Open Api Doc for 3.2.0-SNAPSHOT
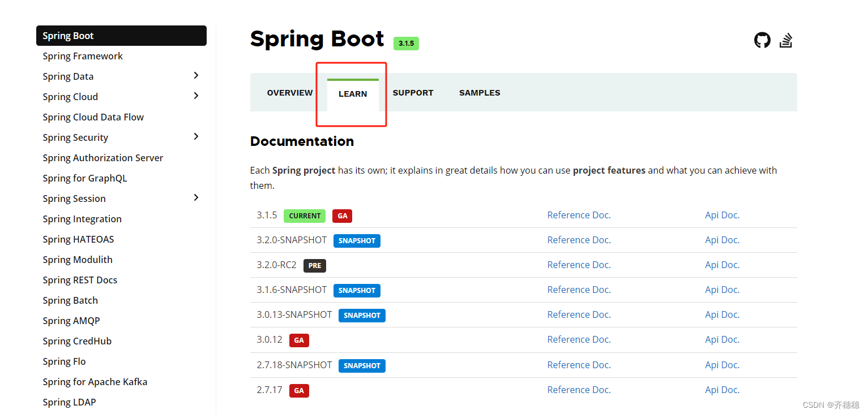Screen dimensions: 868x414 [722, 240]
